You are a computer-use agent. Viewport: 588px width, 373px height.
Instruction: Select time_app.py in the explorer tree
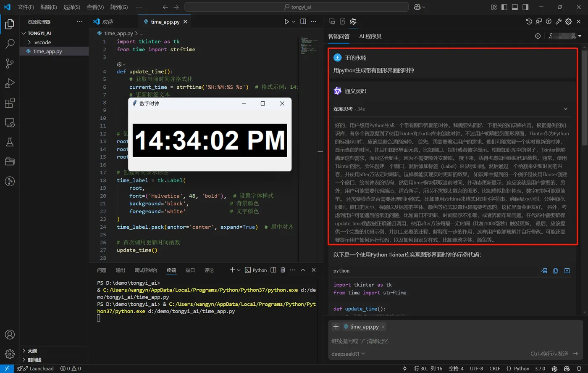click(54, 51)
